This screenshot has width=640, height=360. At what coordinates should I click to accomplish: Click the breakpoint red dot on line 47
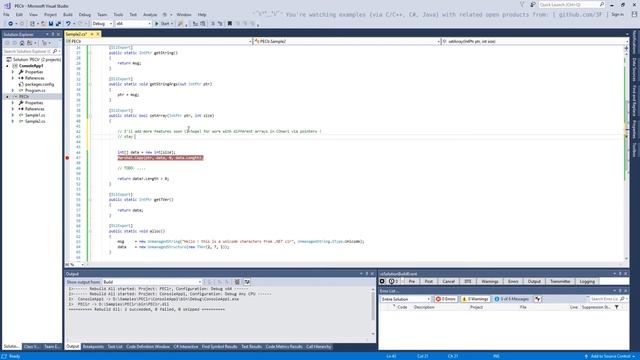pyautogui.click(x=67, y=158)
